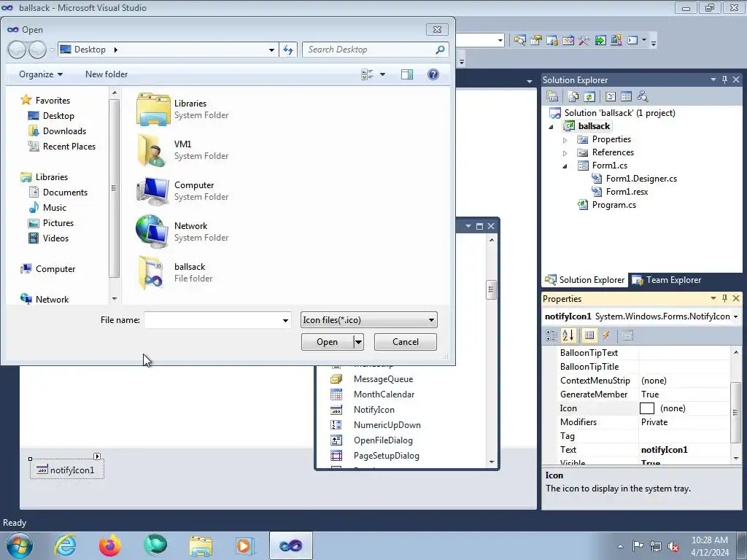The image size is (747, 560).
Task: Open the Visual Studio toolbar overflow dropdown
Action: point(654,42)
